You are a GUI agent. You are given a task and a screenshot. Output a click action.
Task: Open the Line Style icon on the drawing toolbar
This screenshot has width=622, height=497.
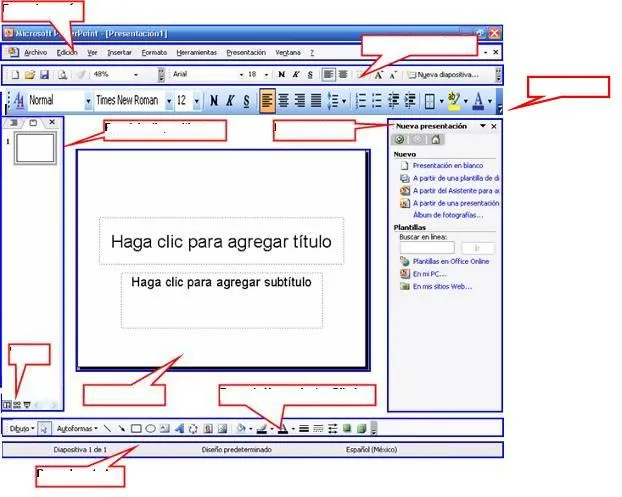point(304,428)
